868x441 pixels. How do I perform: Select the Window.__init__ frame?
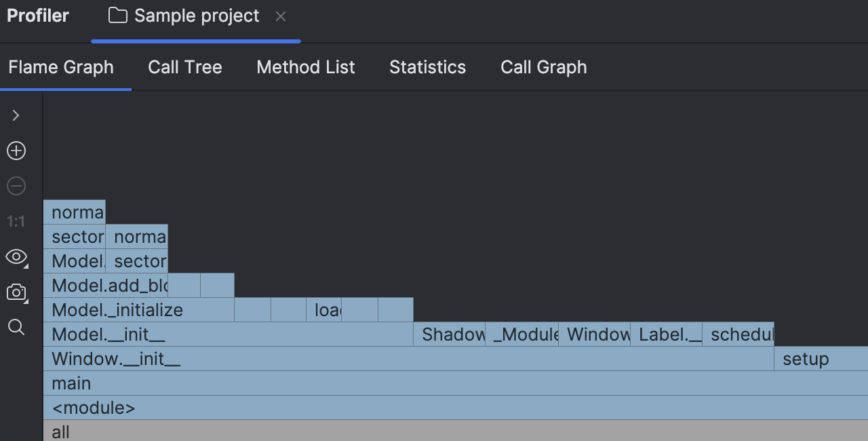click(407, 359)
